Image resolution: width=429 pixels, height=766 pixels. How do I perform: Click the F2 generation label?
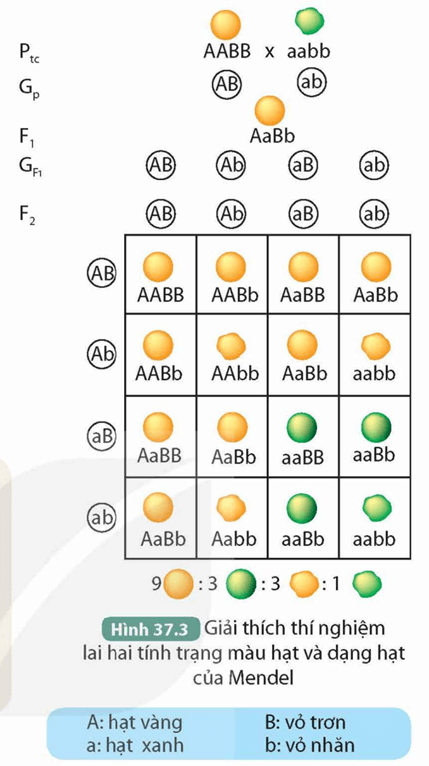point(28,215)
